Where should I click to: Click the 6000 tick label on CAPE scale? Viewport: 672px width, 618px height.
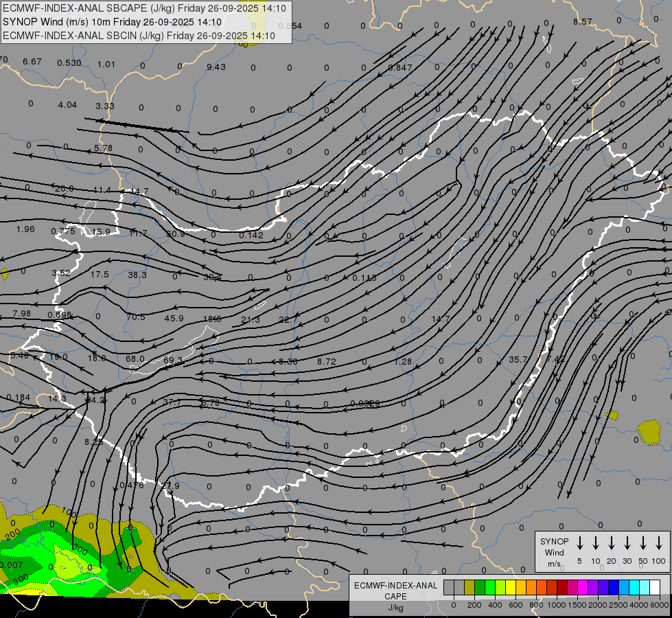[x=659, y=605]
